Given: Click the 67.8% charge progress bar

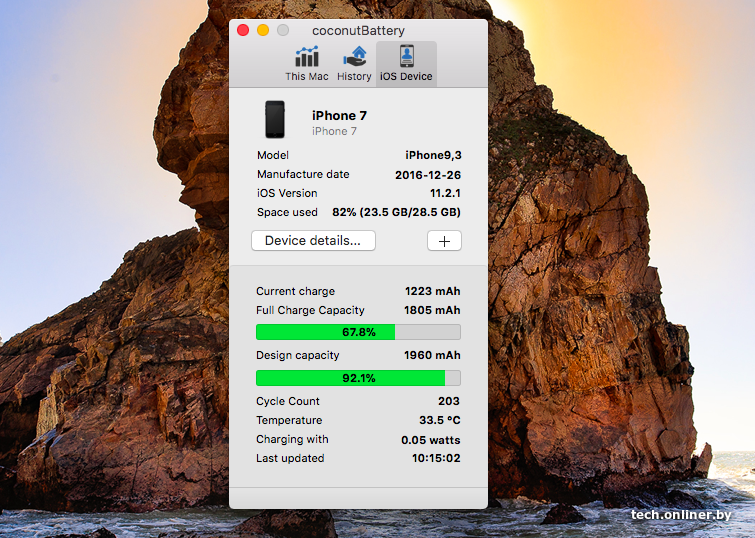Looking at the screenshot, I should point(358,332).
